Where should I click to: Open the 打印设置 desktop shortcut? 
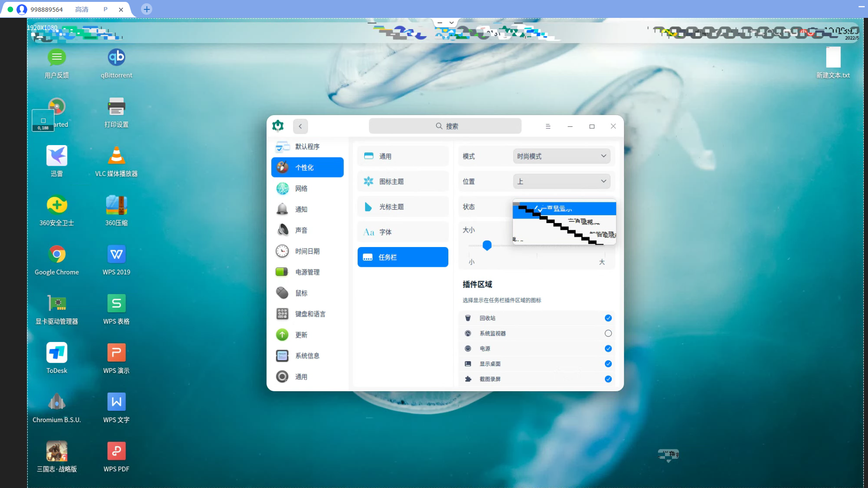[x=116, y=113]
